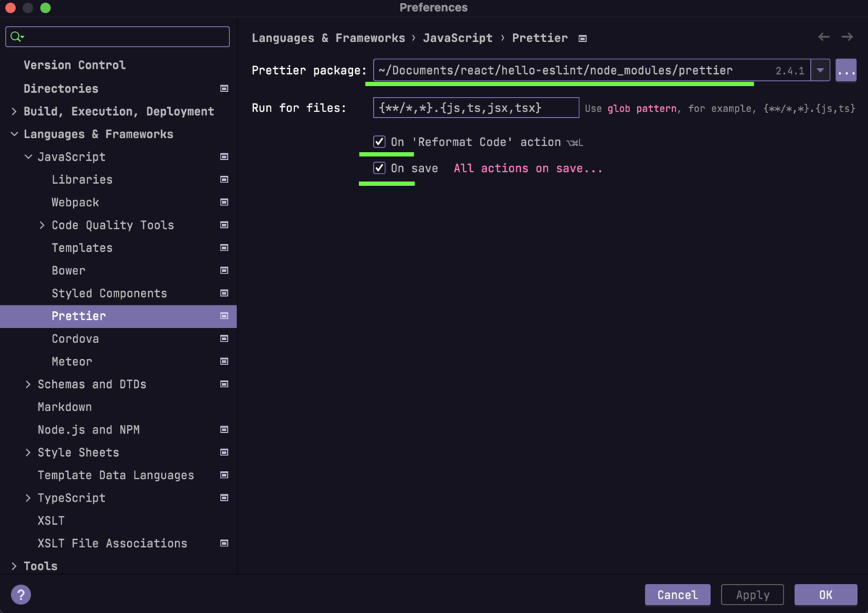Open help with the question mark button
The image size is (868, 613).
pos(21,595)
